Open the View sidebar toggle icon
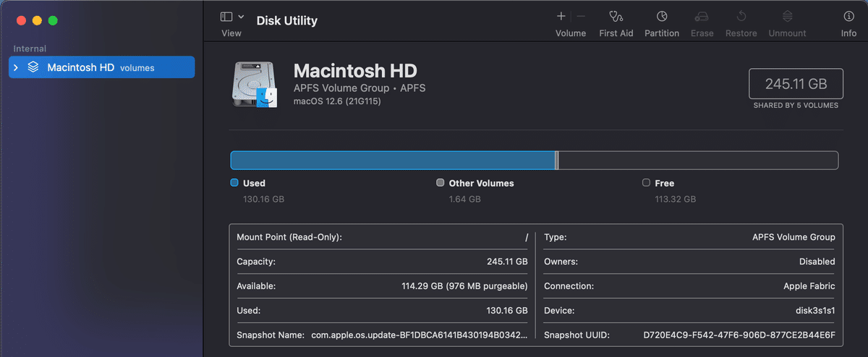This screenshot has height=357, width=868. click(x=226, y=17)
